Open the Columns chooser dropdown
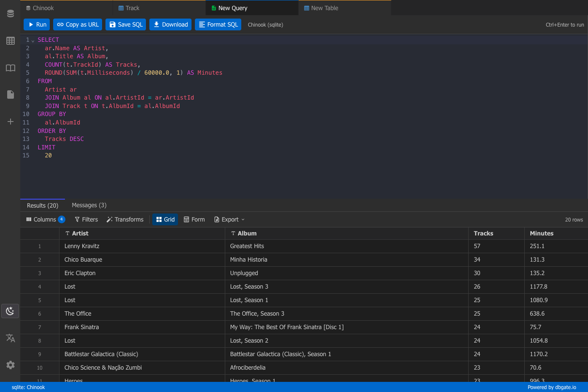 46,219
